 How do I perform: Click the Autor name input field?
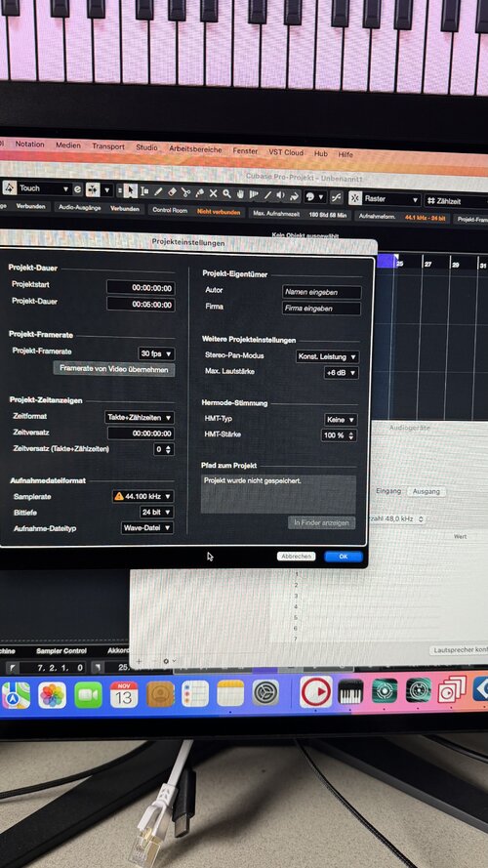(322, 292)
